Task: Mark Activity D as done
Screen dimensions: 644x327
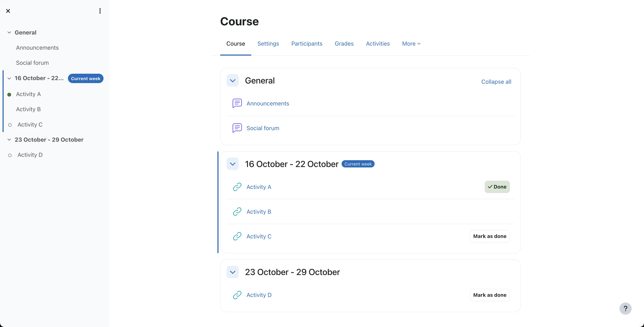Action: click(490, 295)
